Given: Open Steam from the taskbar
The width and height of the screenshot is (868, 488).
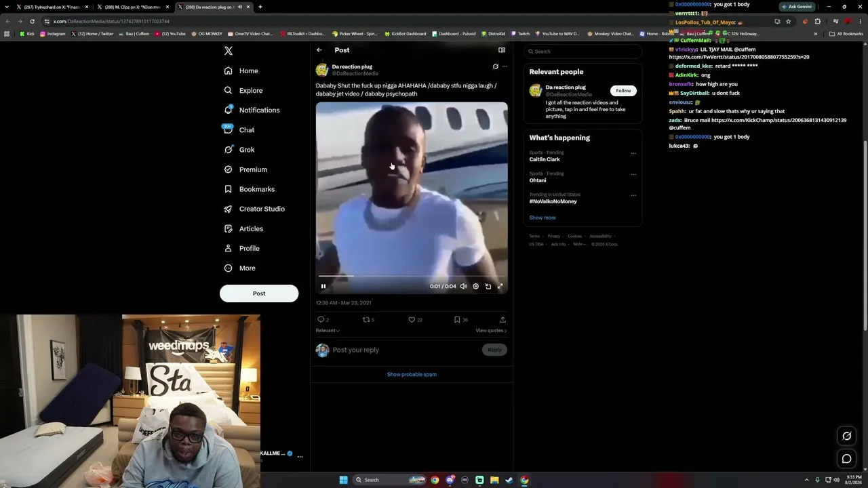Looking at the screenshot, I should coord(509,480).
